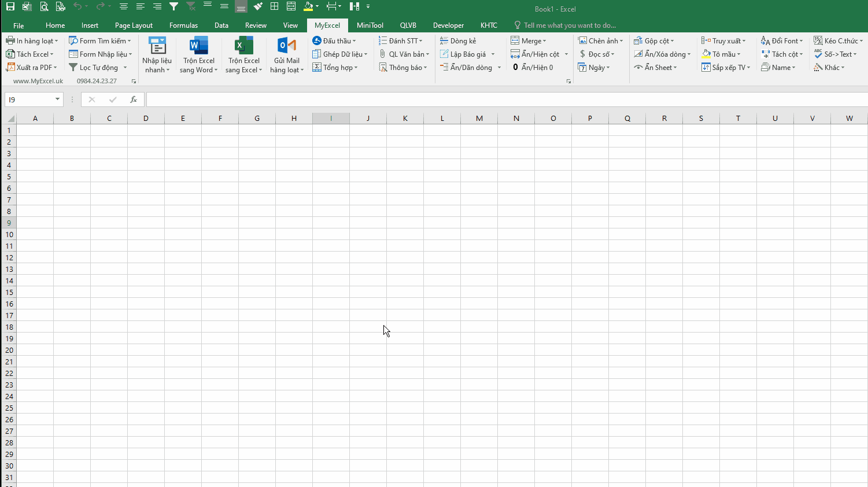This screenshot has width=868, height=487.
Task: Switch to the Formulas ribbon tab
Action: pos(183,25)
